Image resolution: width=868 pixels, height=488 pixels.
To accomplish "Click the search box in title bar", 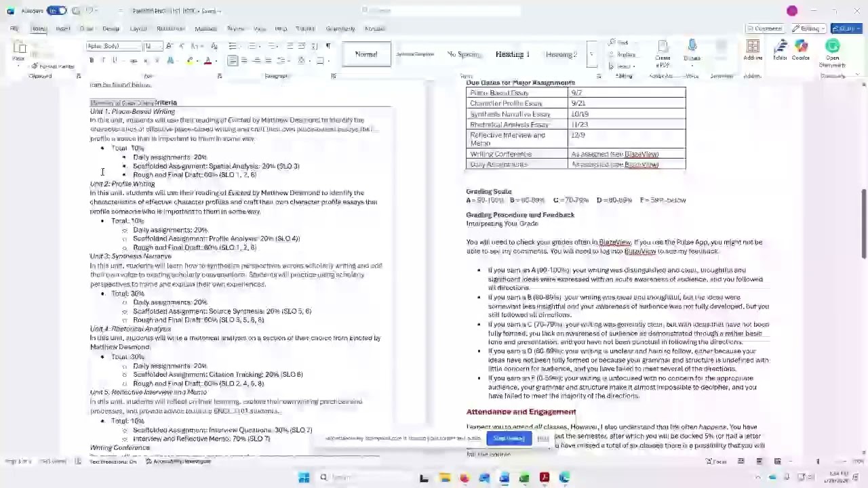I will click(x=441, y=10).
